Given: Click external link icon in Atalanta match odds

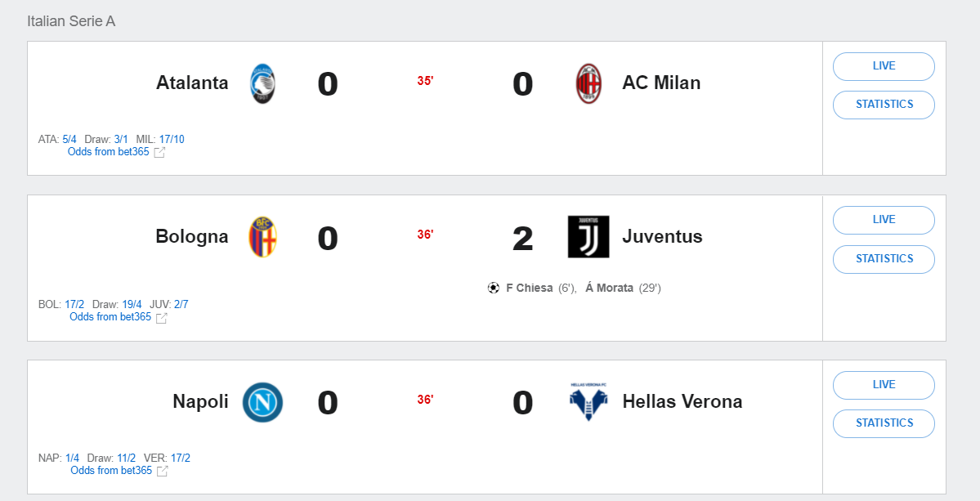Looking at the screenshot, I should [160, 152].
